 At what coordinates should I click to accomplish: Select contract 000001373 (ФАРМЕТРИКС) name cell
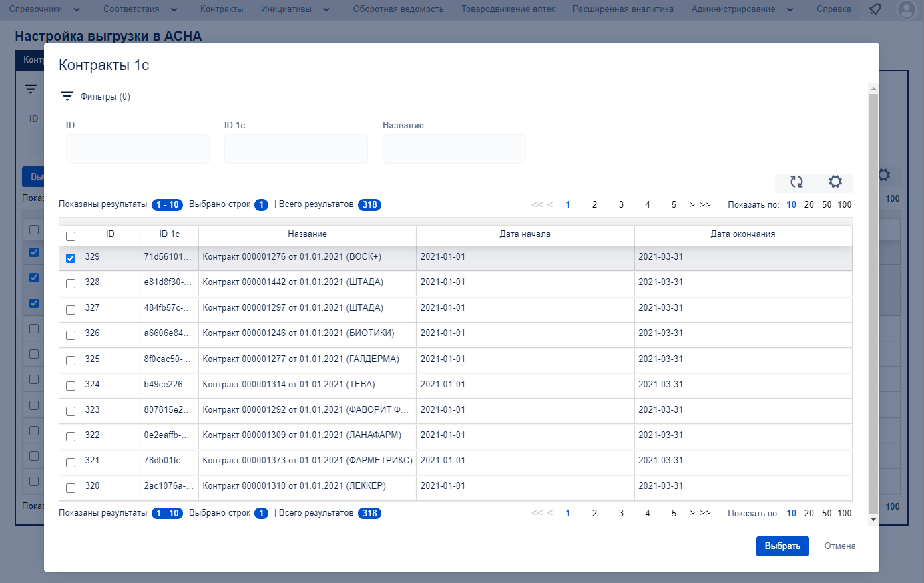307,461
